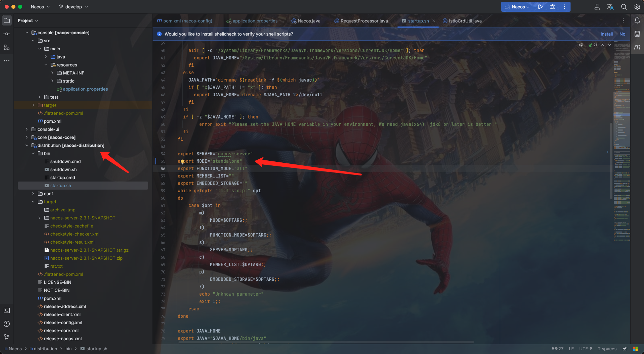
Task: Change the LF line separator
Action: [x=571, y=349]
